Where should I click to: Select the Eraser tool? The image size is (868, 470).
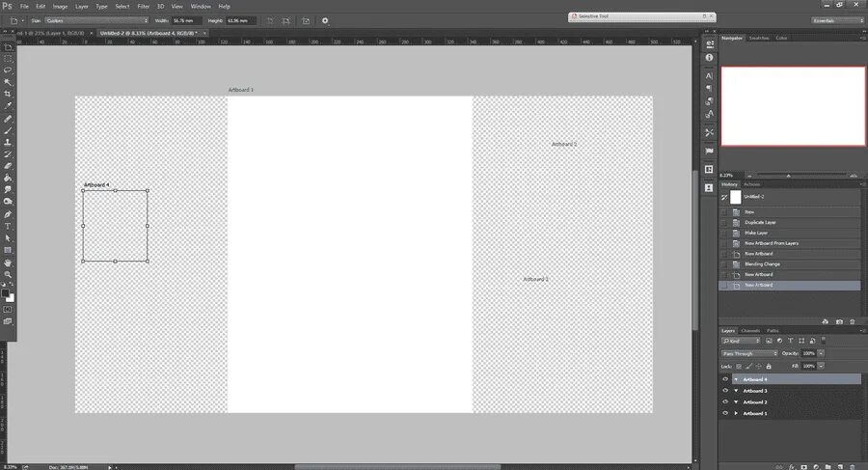pyautogui.click(x=8, y=166)
